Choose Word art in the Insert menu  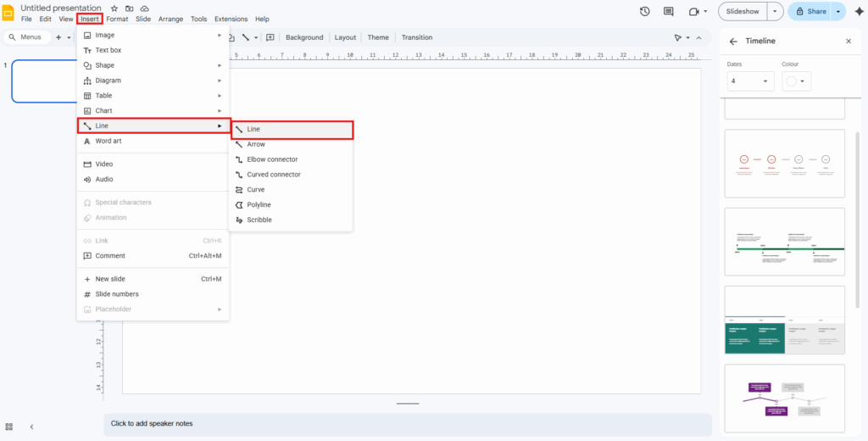pos(108,141)
